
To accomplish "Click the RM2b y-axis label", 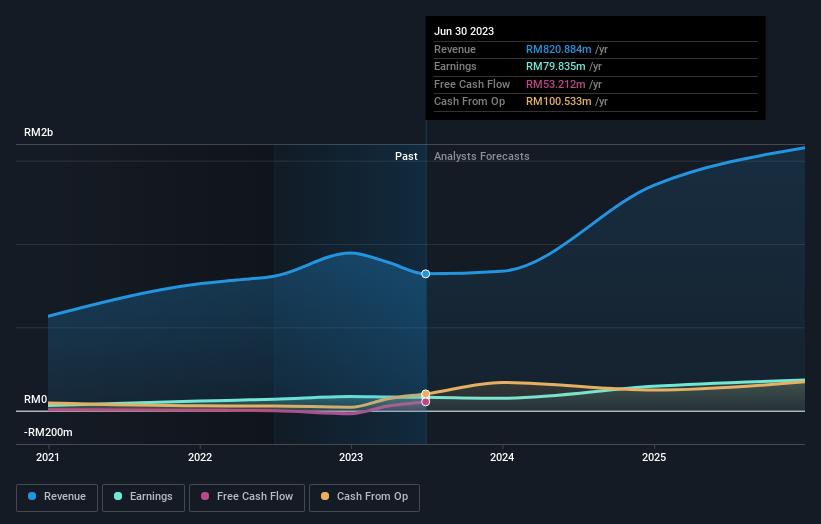I will point(38,132).
